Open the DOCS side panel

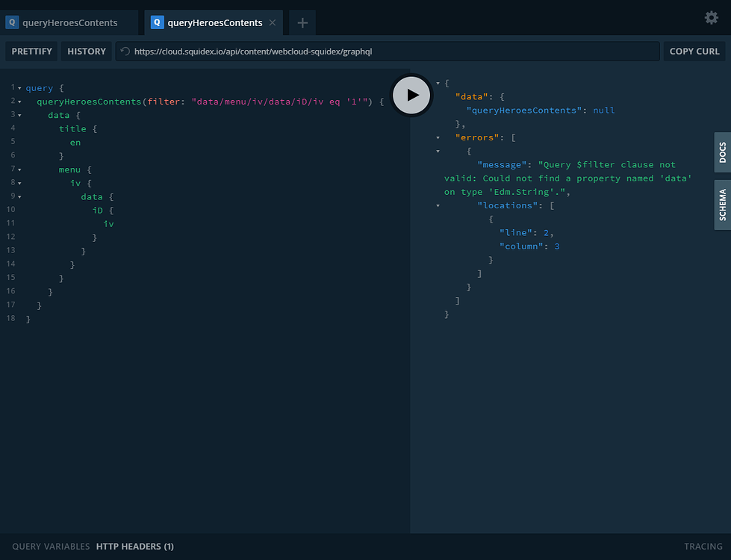722,152
